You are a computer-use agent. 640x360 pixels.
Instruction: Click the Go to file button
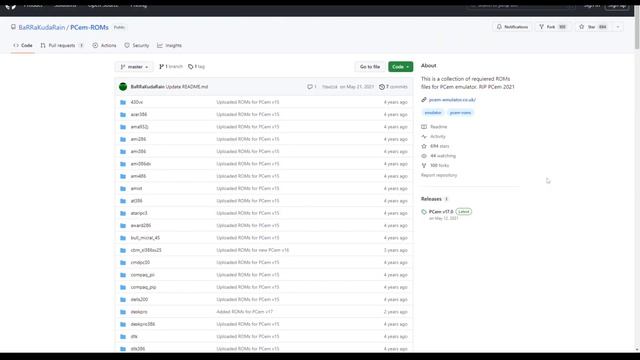pyautogui.click(x=370, y=67)
